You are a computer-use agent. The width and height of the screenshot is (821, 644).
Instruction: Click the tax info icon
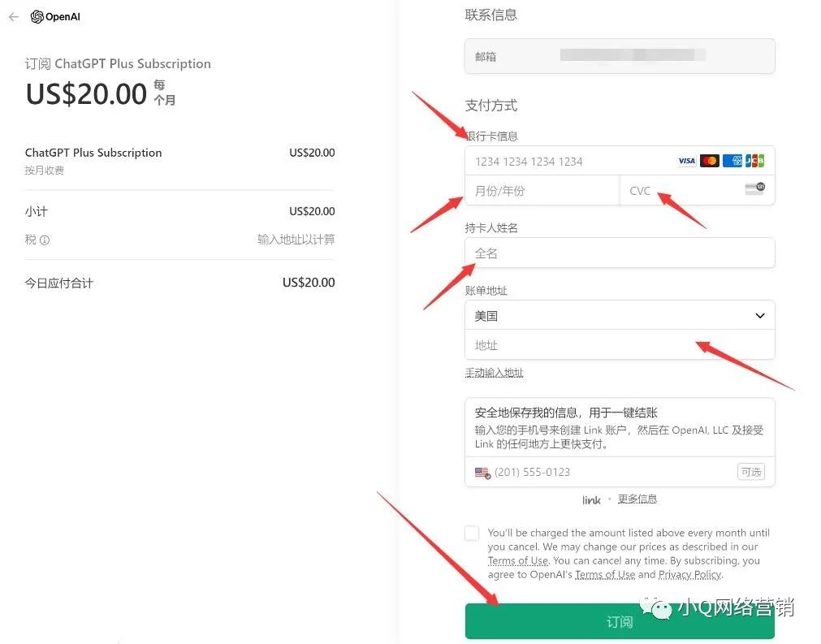coord(45,240)
